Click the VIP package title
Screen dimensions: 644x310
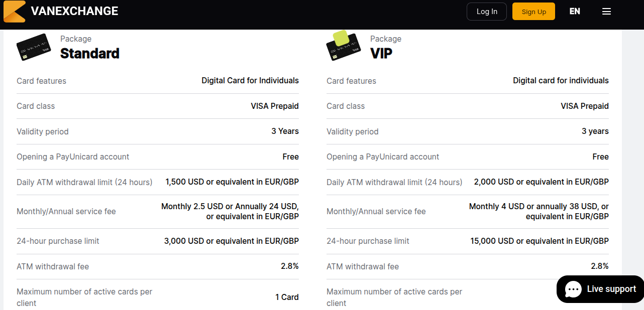381,53
